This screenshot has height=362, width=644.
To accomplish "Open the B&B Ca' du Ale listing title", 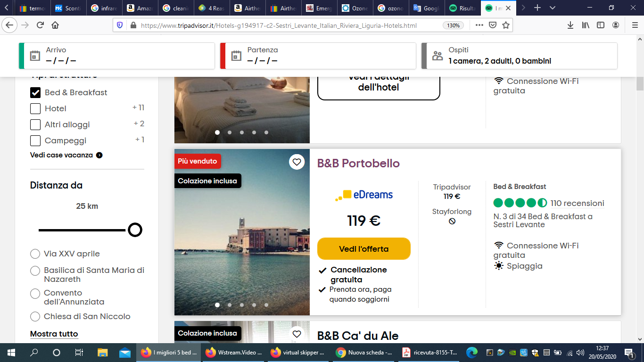I will point(358,336).
